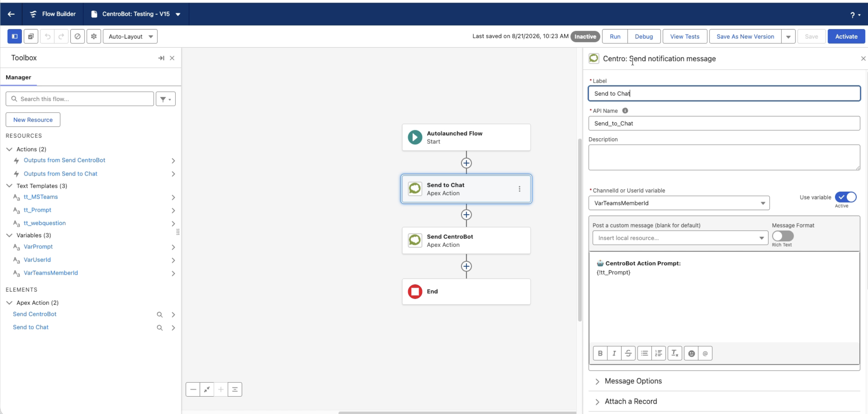Insert an @ mention in message

click(705, 353)
